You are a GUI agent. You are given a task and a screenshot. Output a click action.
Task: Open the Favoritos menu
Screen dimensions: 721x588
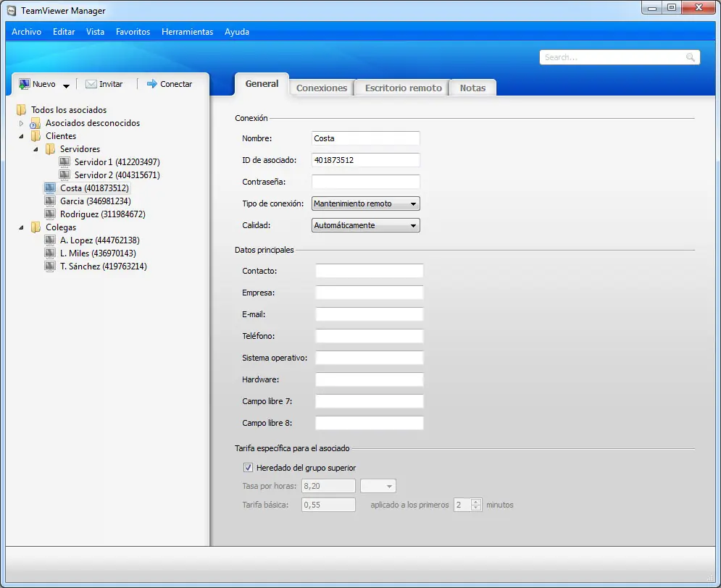(133, 32)
